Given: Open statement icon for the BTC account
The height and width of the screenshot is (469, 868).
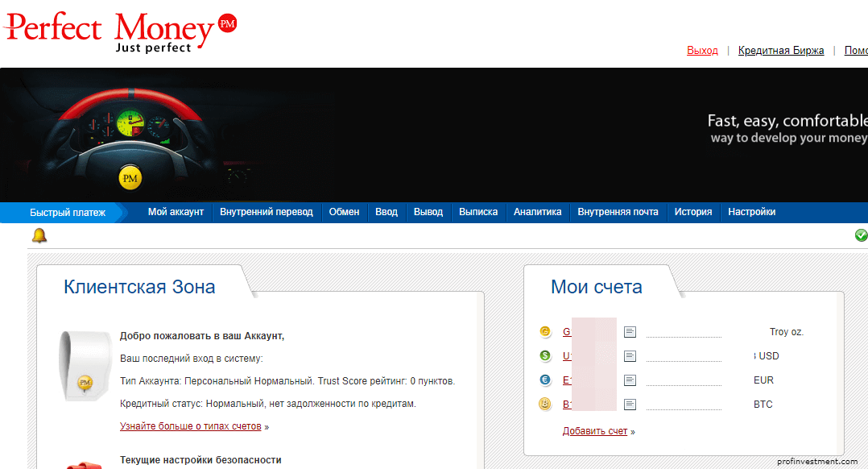Looking at the screenshot, I should [630, 405].
